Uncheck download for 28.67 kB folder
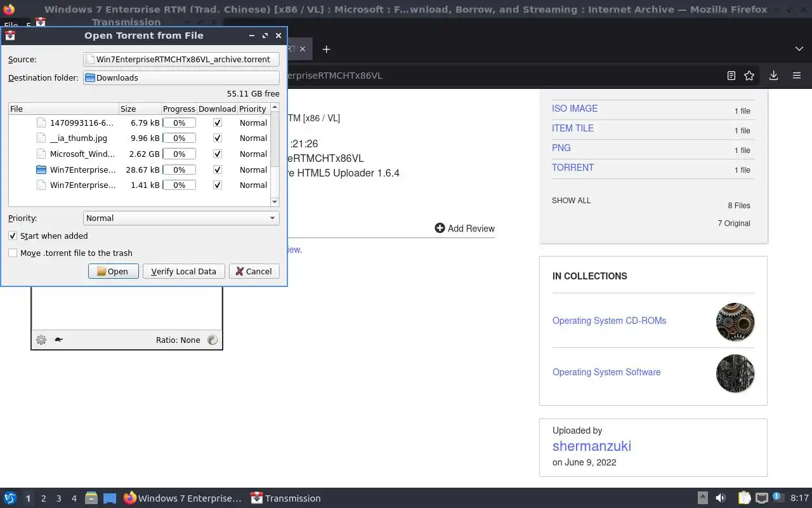 (218, 170)
